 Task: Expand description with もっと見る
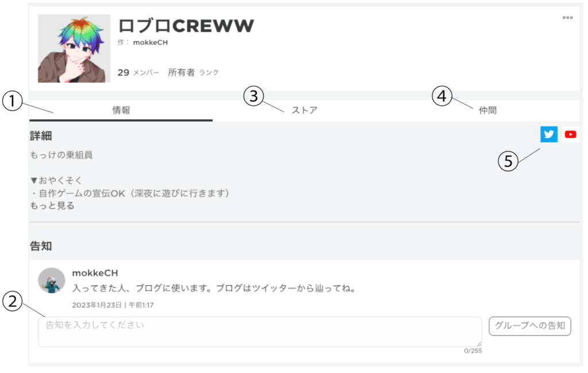tap(52, 206)
